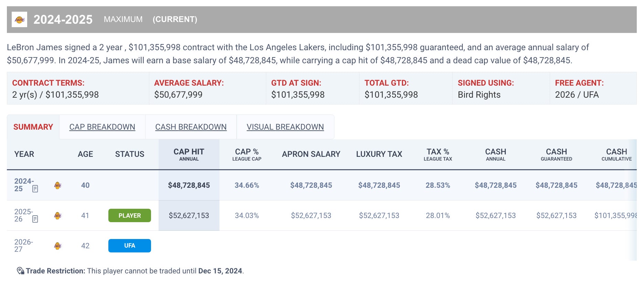Click the Lakers logo in the header
Image resolution: width=644 pixels, height=282 pixels.
20,20
